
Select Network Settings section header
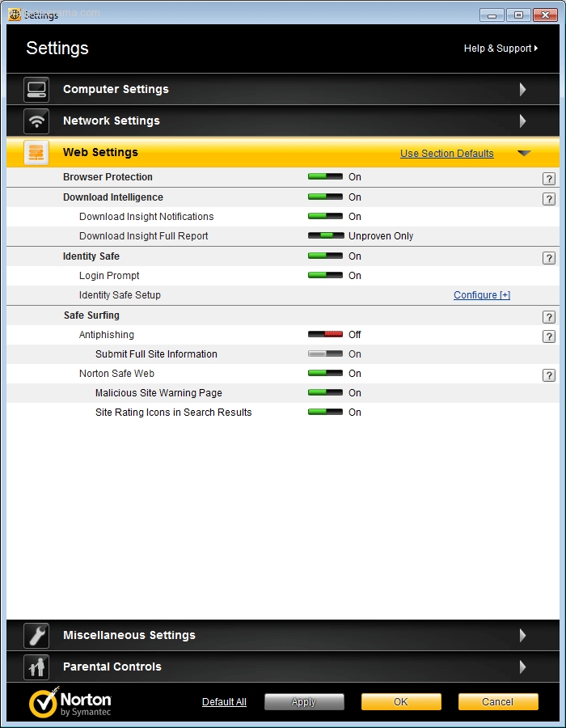pos(283,121)
